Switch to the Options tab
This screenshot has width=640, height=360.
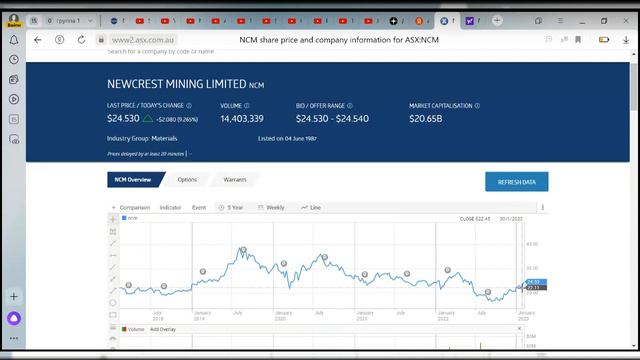click(x=187, y=180)
